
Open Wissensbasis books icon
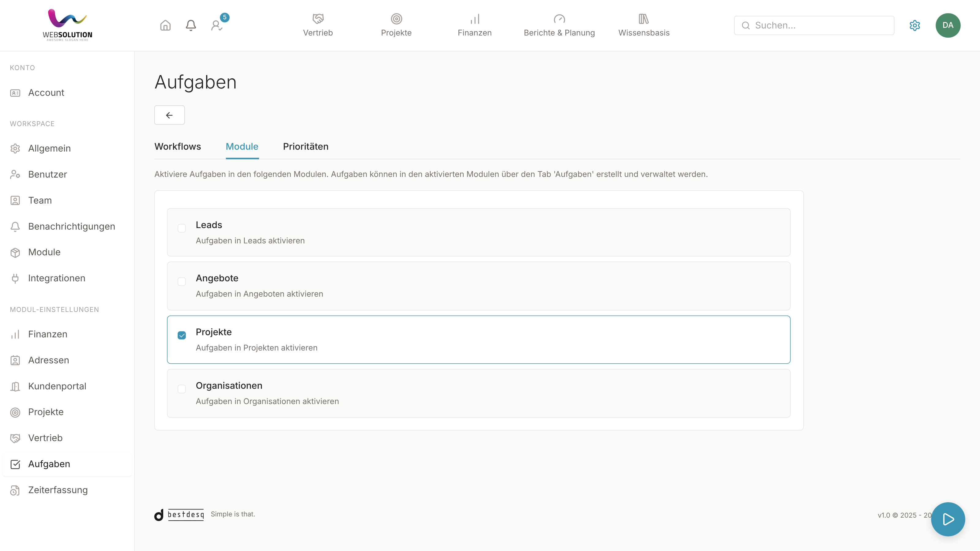(644, 19)
